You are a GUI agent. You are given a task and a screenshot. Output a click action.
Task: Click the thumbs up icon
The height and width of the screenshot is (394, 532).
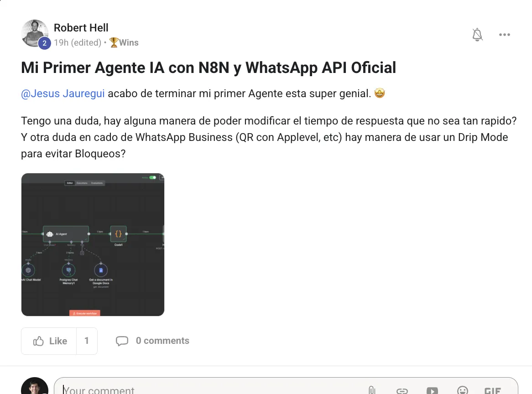[38, 341]
